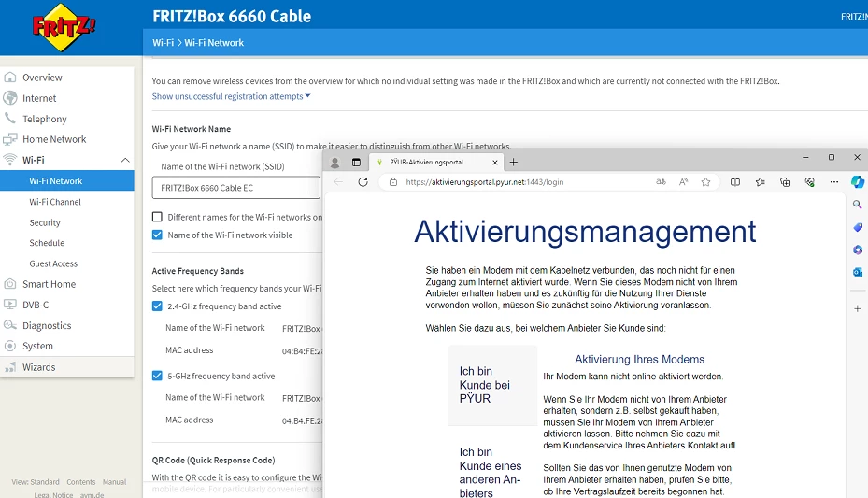Click the Edge address bar URL
The width and height of the screenshot is (868, 498).
pos(484,182)
